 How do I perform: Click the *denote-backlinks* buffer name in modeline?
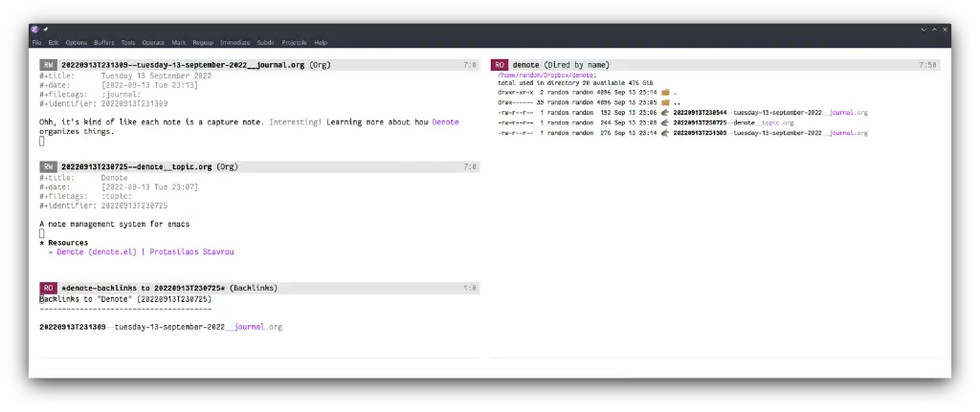coord(143,289)
